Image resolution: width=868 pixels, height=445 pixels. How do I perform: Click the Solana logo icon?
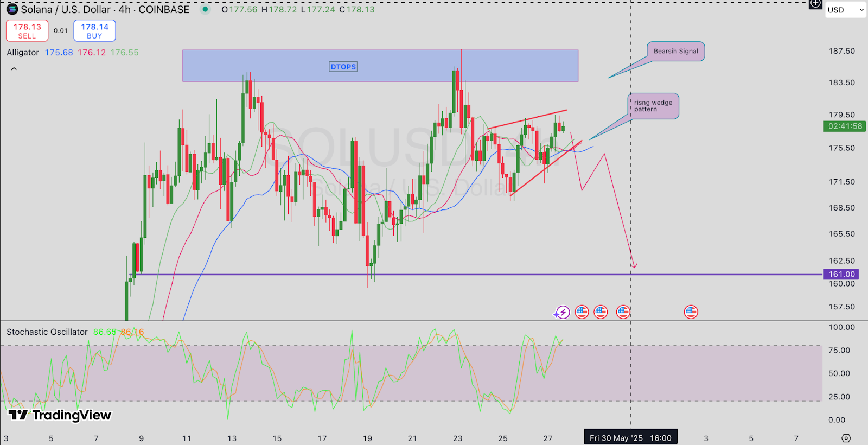coord(12,9)
